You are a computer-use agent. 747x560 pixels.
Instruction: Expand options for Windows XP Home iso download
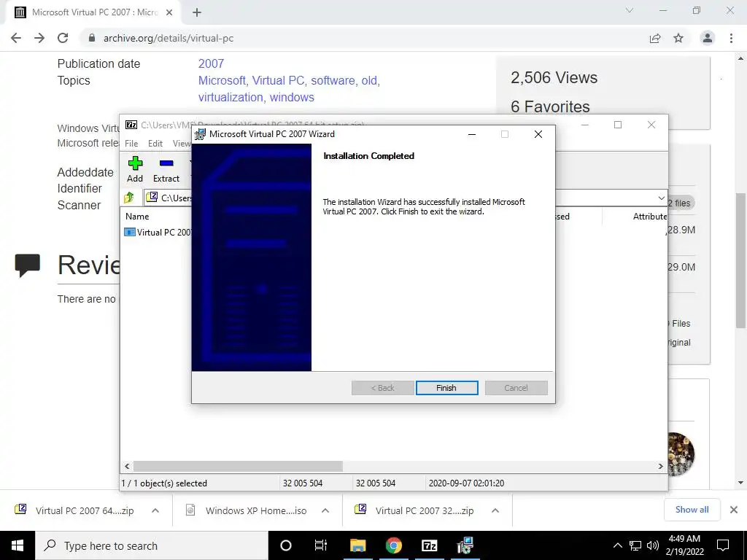click(x=325, y=510)
